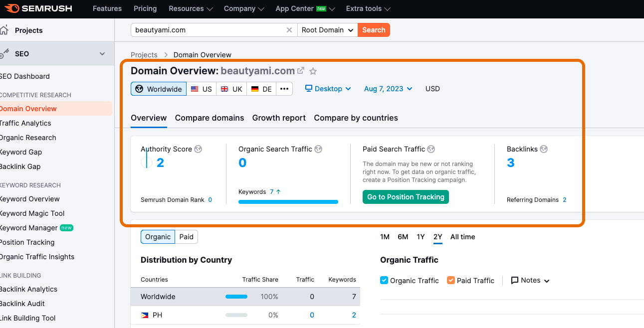Open Organic Research in sidebar
This screenshot has height=328, width=644.
27,138
